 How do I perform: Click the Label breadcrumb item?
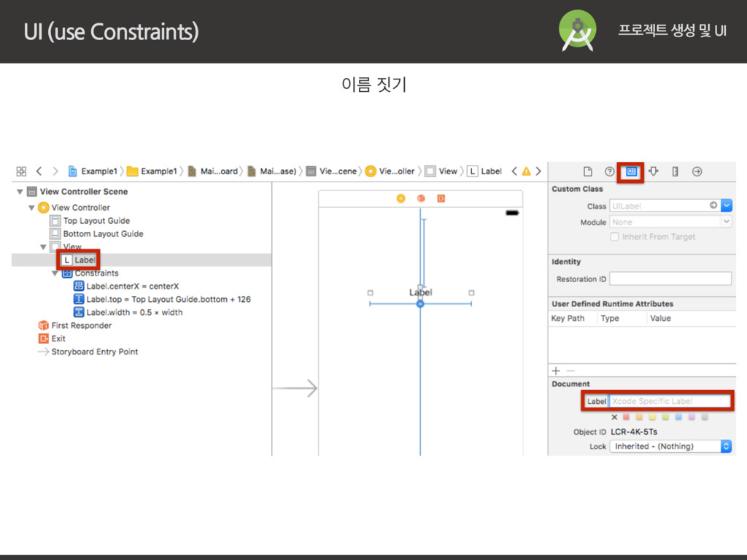pos(484,171)
